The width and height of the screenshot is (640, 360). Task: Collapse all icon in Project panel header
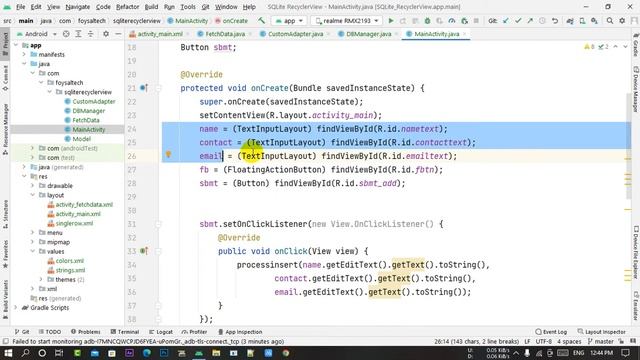(x=90, y=34)
